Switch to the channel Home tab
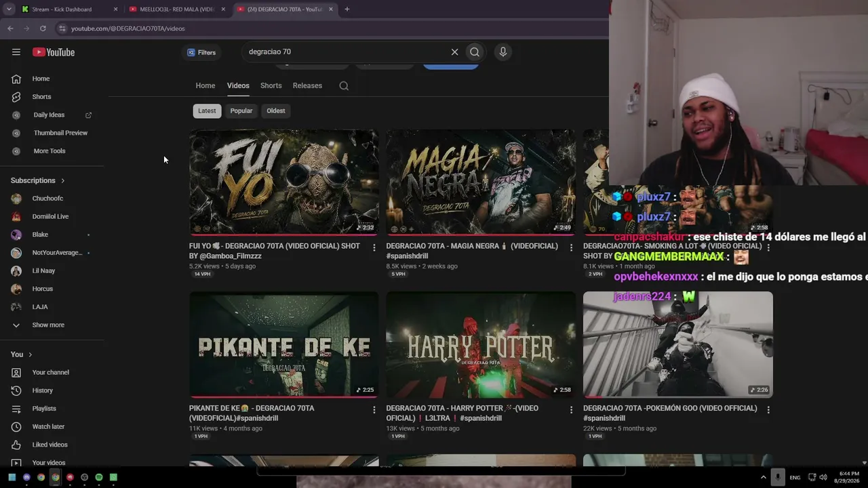The width and height of the screenshot is (868, 488). click(205, 85)
